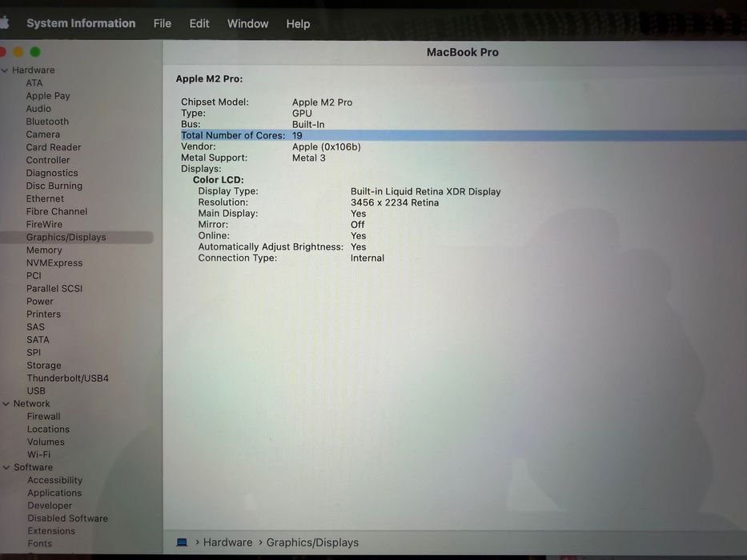Select Fonts under Software

point(39,543)
